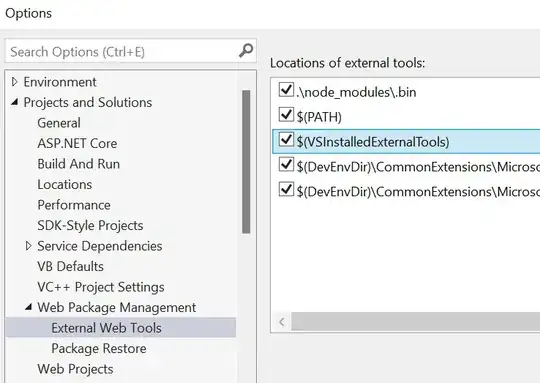Select the VC++ Project Settings item

pyautogui.click(x=101, y=287)
